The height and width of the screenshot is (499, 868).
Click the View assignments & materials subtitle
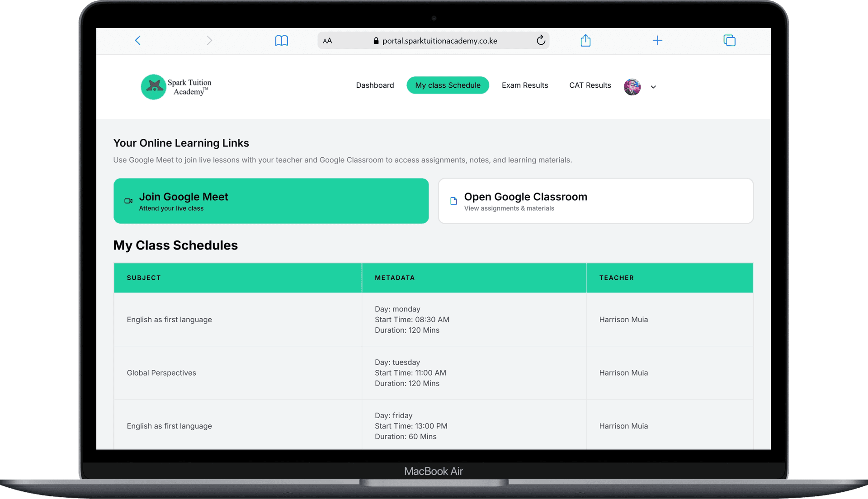509,208
